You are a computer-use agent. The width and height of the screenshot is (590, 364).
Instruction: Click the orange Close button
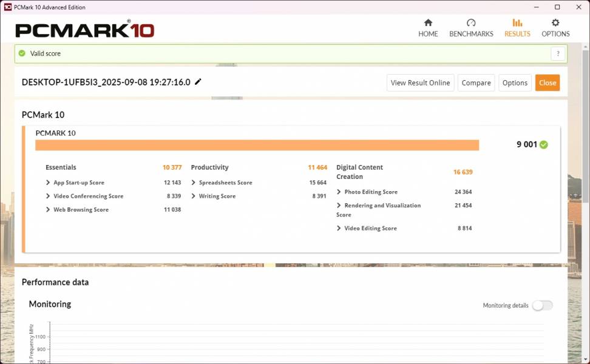click(x=547, y=83)
